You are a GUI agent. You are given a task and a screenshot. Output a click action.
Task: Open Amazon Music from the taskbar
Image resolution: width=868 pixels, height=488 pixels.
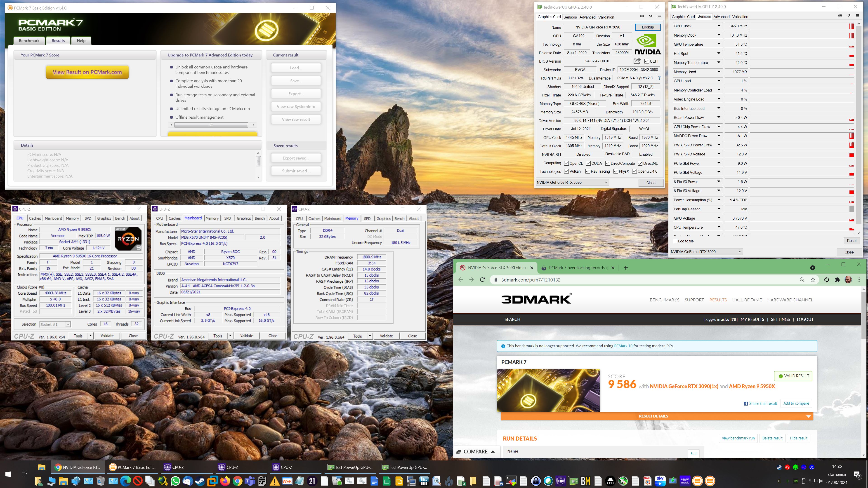(685, 481)
